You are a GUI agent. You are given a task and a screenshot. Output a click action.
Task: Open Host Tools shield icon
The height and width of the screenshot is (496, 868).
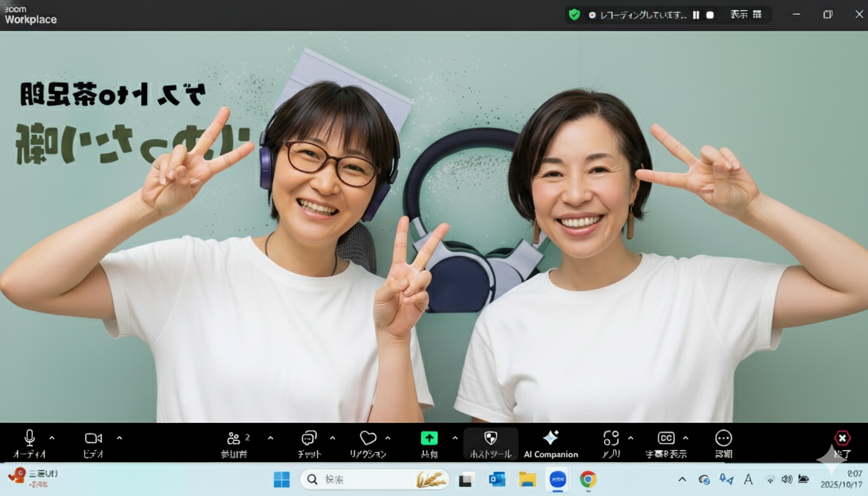pos(490,439)
